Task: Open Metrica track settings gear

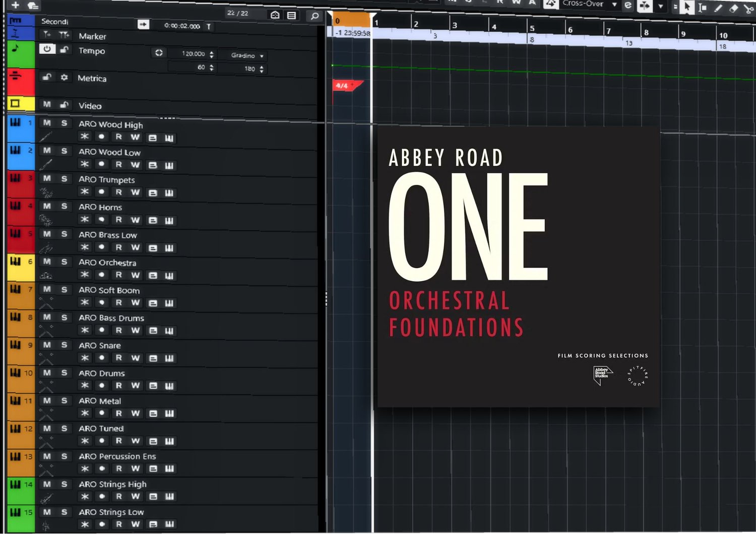Action: point(64,77)
